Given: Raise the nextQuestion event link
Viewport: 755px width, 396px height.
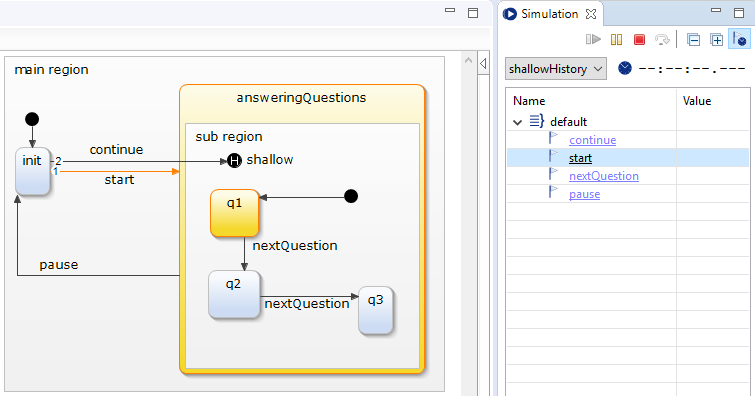Looking at the screenshot, I should pos(604,176).
